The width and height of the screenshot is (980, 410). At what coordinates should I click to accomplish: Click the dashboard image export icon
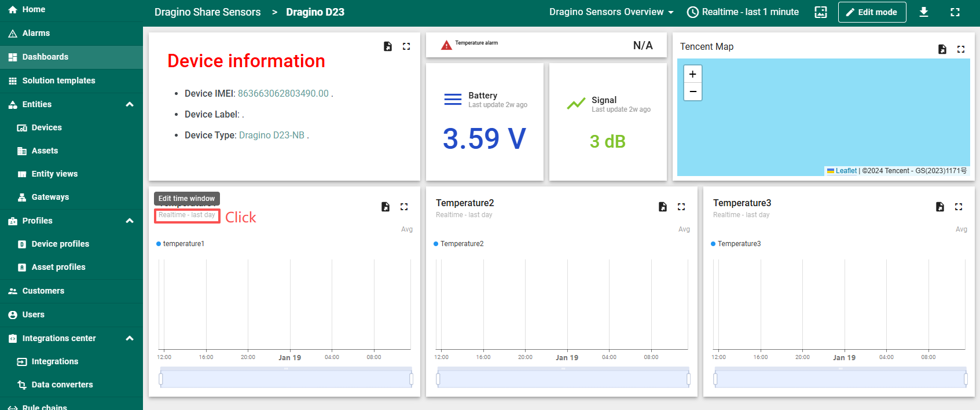tap(821, 12)
